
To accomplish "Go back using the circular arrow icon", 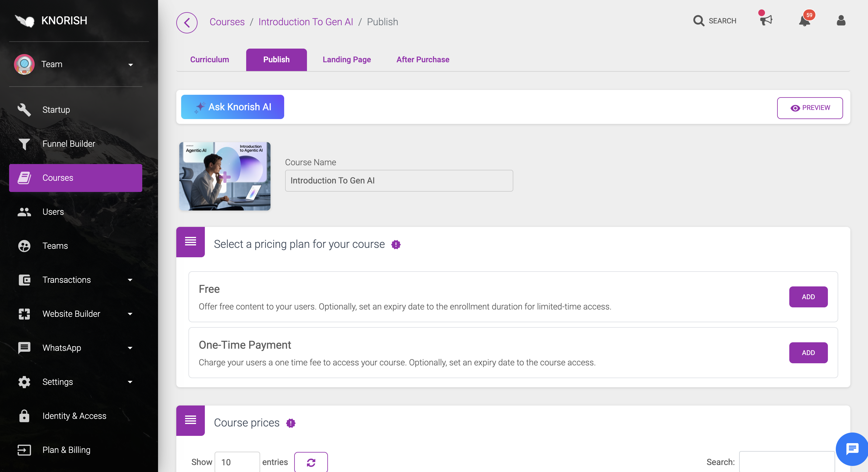I will pyautogui.click(x=187, y=22).
